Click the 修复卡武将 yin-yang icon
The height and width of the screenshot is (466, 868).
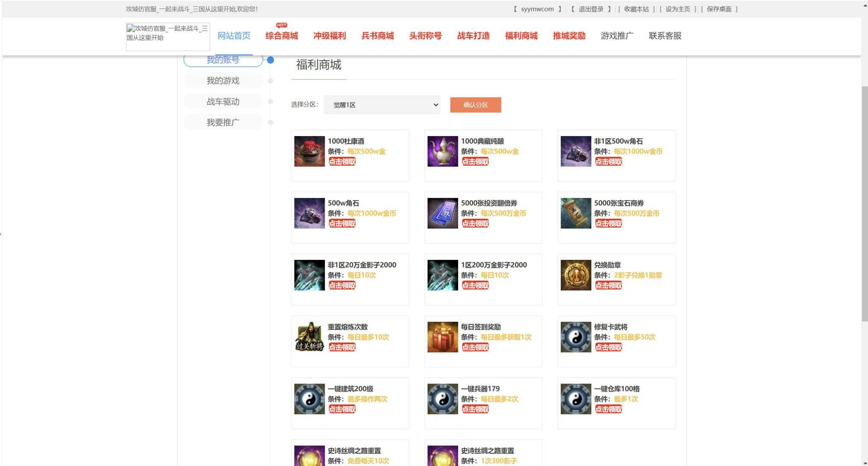click(576, 337)
